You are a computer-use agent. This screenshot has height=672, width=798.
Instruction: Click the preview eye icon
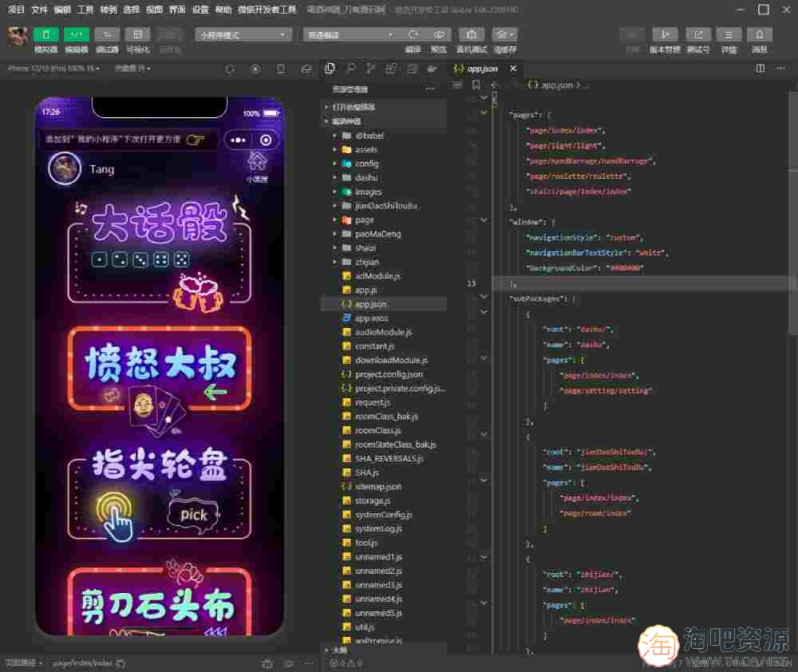tap(439, 35)
